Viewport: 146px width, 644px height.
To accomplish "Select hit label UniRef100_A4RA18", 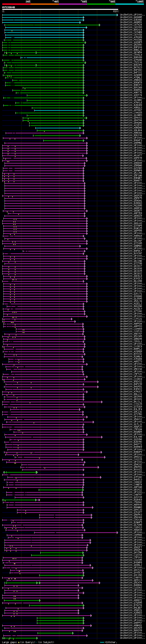I will 131,236.
